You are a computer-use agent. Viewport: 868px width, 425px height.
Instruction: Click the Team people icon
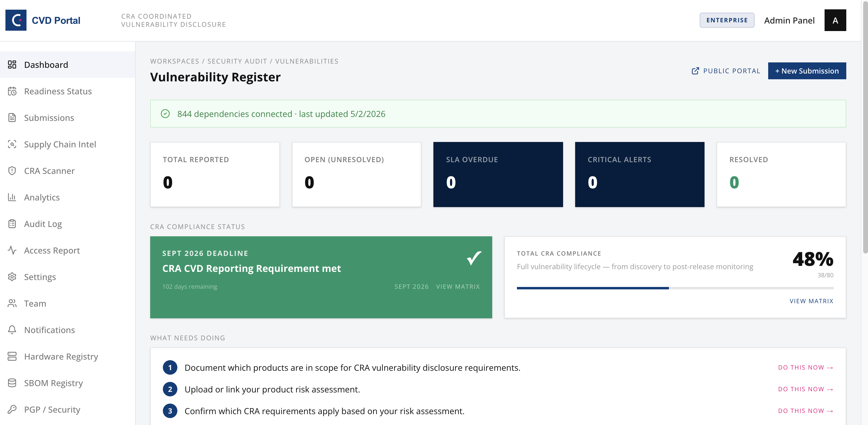coord(12,303)
